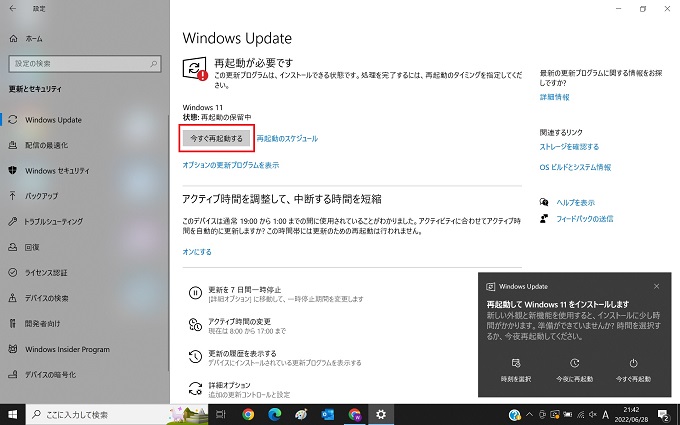Screen dimensions: 680x425
Task: Click the IME input mode A indicator
Action: pyautogui.click(x=606, y=415)
